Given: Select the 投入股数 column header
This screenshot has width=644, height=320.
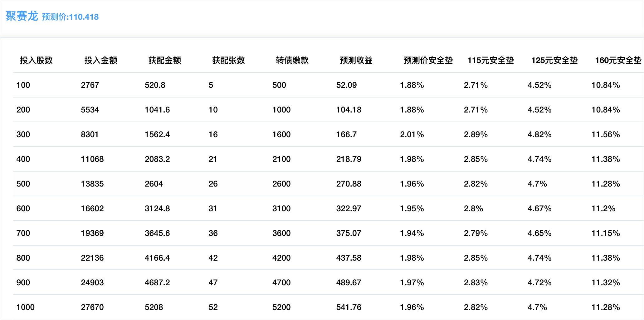Looking at the screenshot, I should 36,60.
